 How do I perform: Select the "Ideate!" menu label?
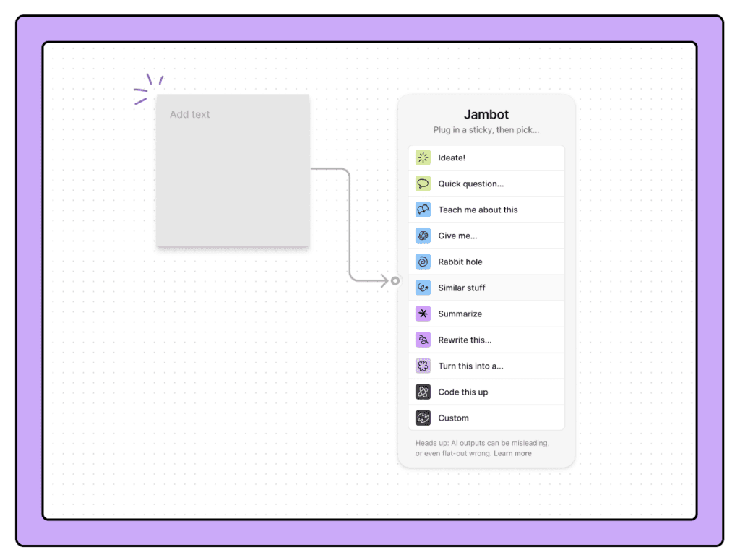452,158
